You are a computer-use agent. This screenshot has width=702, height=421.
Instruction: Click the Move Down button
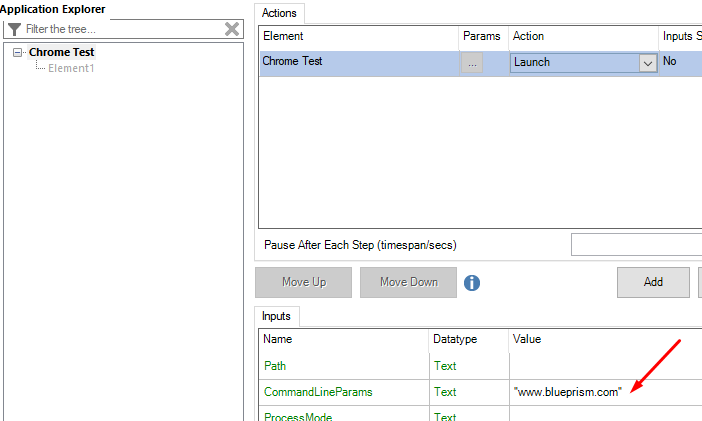tap(408, 282)
